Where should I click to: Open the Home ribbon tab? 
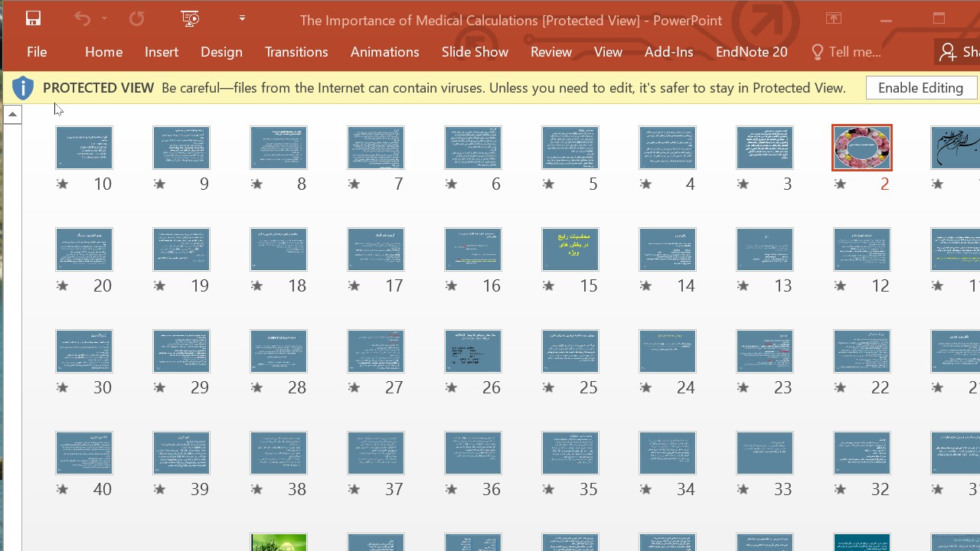coord(103,52)
